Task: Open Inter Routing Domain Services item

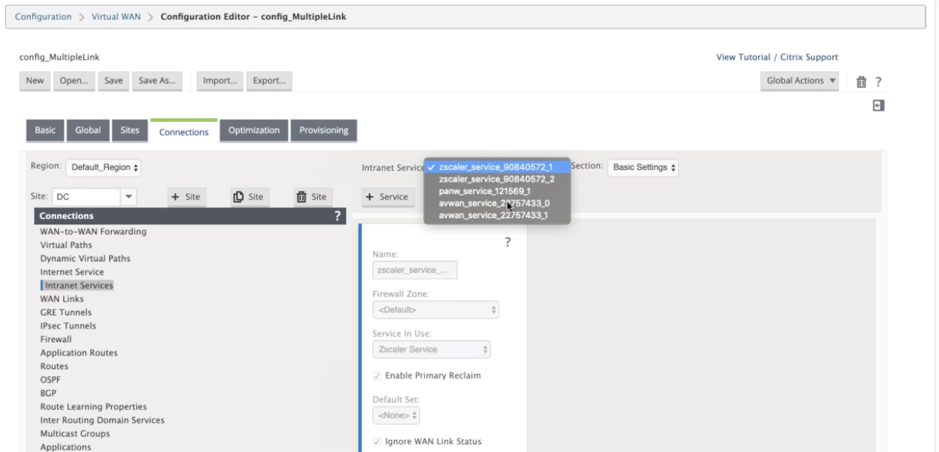Action: coord(102,420)
